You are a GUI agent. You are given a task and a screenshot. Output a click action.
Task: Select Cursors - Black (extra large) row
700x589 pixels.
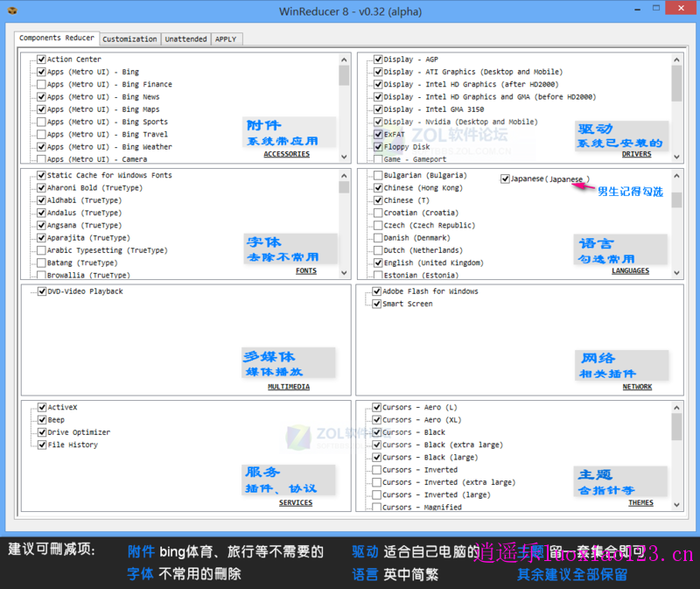click(443, 445)
